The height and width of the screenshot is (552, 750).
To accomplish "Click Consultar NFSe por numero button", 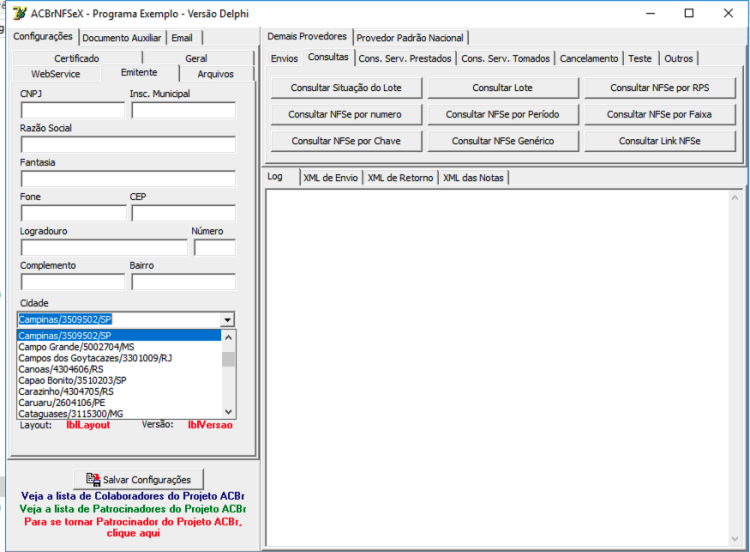I will pos(346,115).
